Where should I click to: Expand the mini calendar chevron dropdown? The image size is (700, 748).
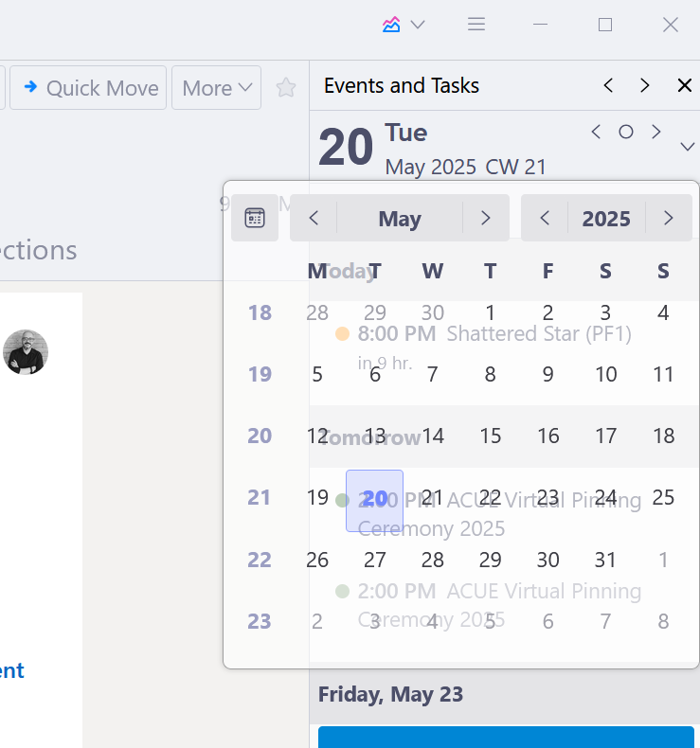pyautogui.click(x=688, y=147)
